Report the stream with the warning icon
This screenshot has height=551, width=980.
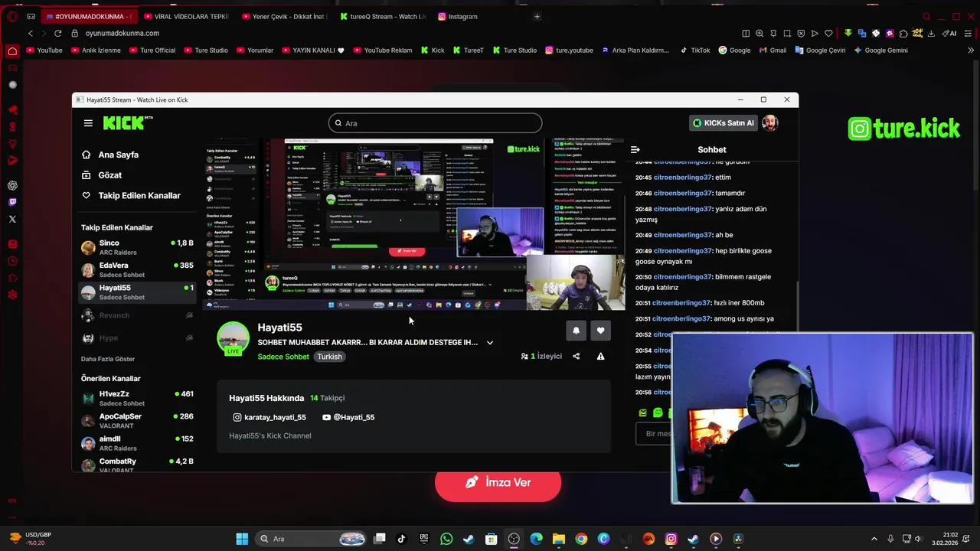coord(600,356)
